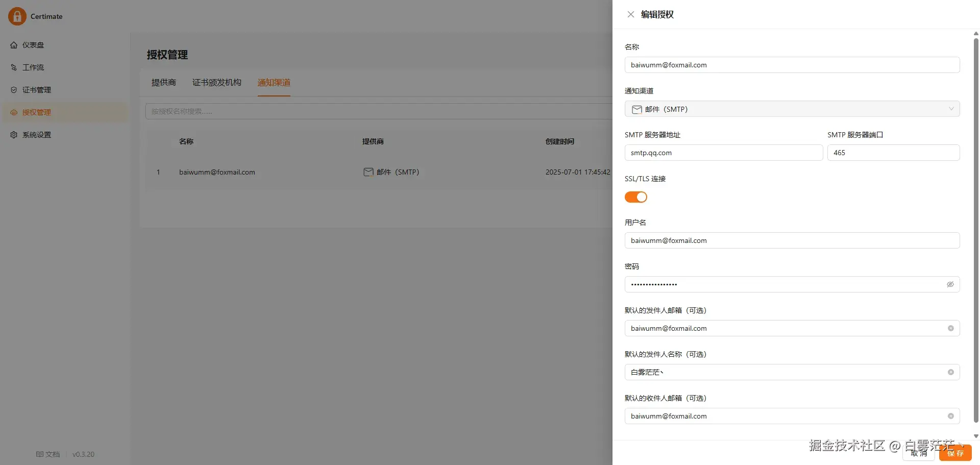Disable the SSL/TLS 连接 switch
980x465 pixels.
(636, 197)
